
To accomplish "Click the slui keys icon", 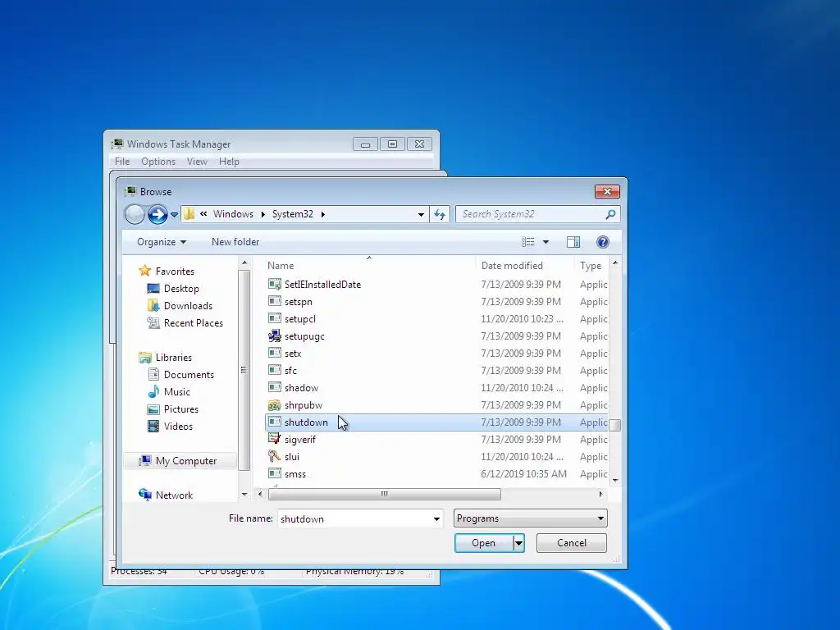I will pyautogui.click(x=274, y=456).
